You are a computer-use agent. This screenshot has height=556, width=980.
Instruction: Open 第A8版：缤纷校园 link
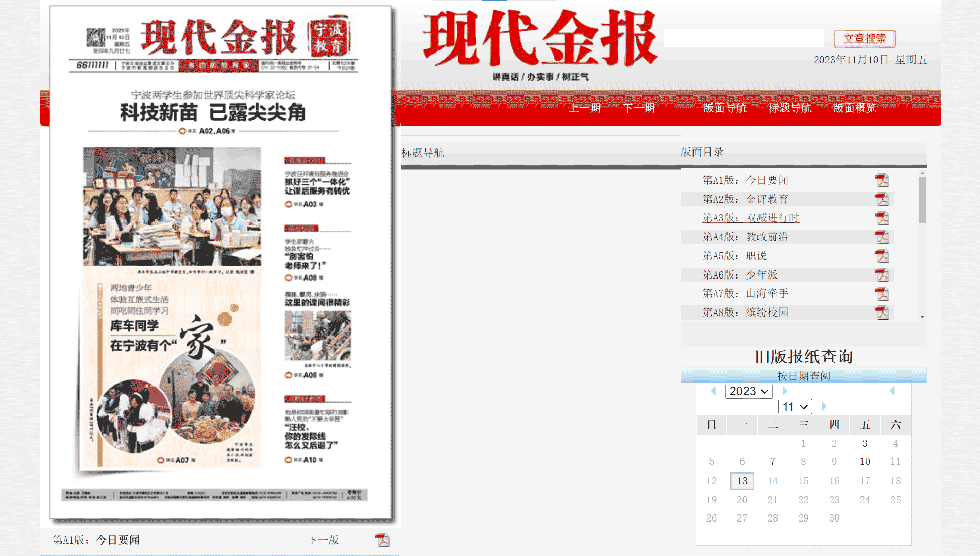pos(746,312)
